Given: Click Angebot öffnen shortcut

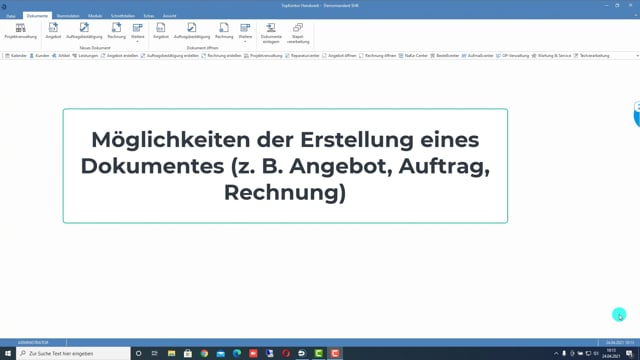Looking at the screenshot, I should (339, 56).
